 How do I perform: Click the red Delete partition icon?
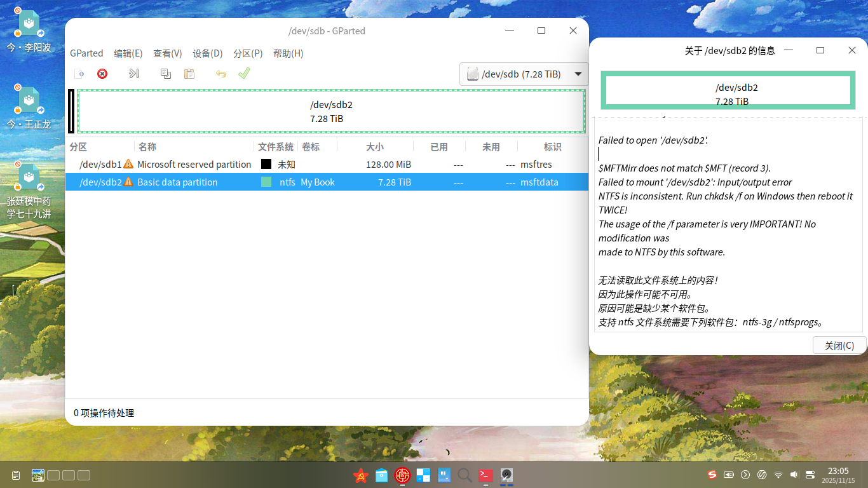[102, 74]
